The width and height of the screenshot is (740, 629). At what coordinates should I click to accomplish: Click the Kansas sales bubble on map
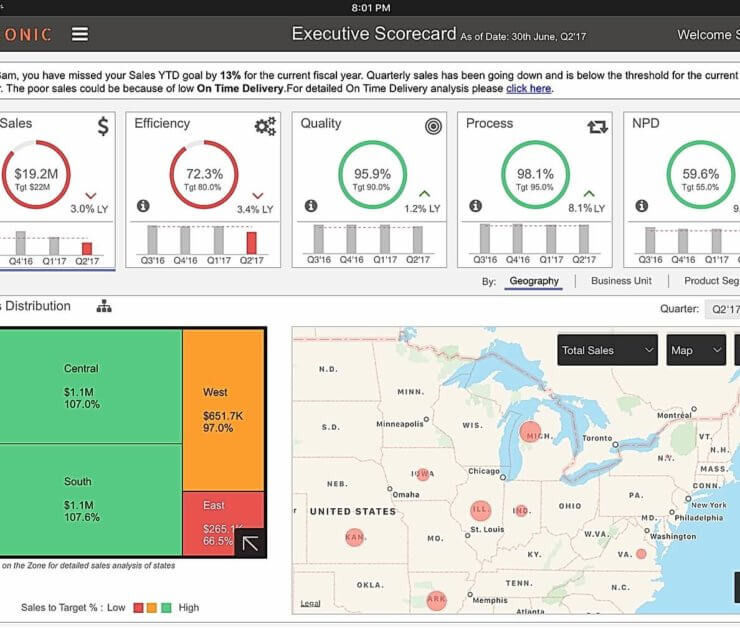tap(354, 537)
